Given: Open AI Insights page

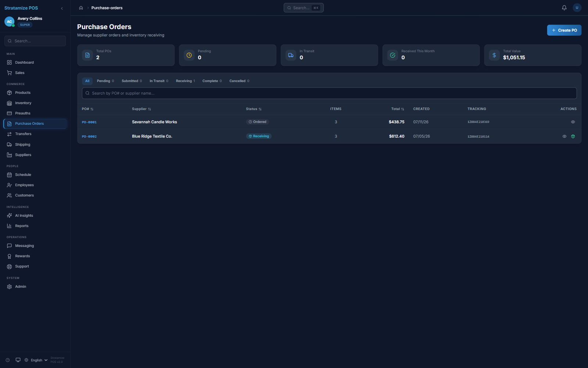Looking at the screenshot, I should pos(35,216).
